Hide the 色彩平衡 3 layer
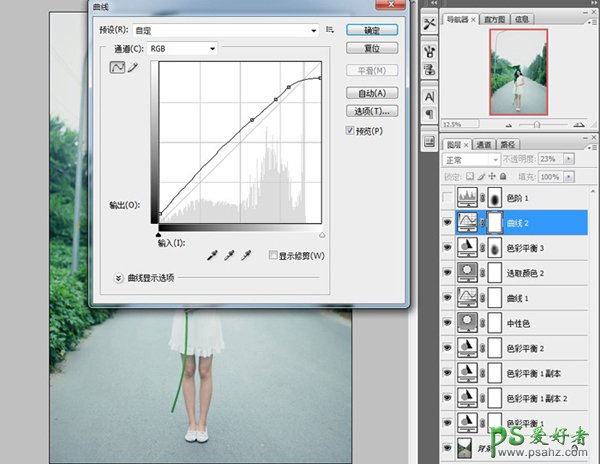The width and height of the screenshot is (600, 464). click(x=447, y=246)
